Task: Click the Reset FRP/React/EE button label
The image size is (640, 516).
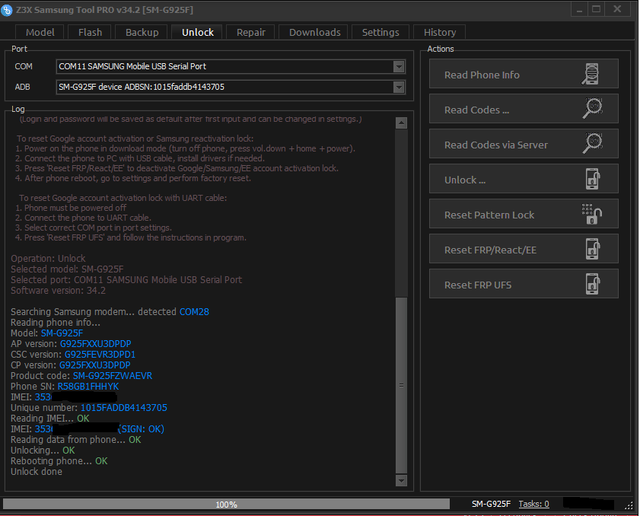Action: [490, 250]
